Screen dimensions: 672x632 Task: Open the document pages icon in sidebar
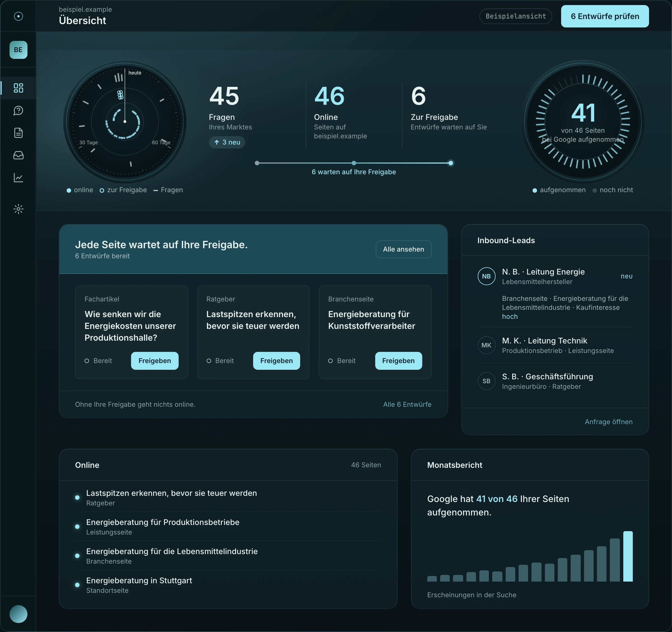tap(18, 133)
